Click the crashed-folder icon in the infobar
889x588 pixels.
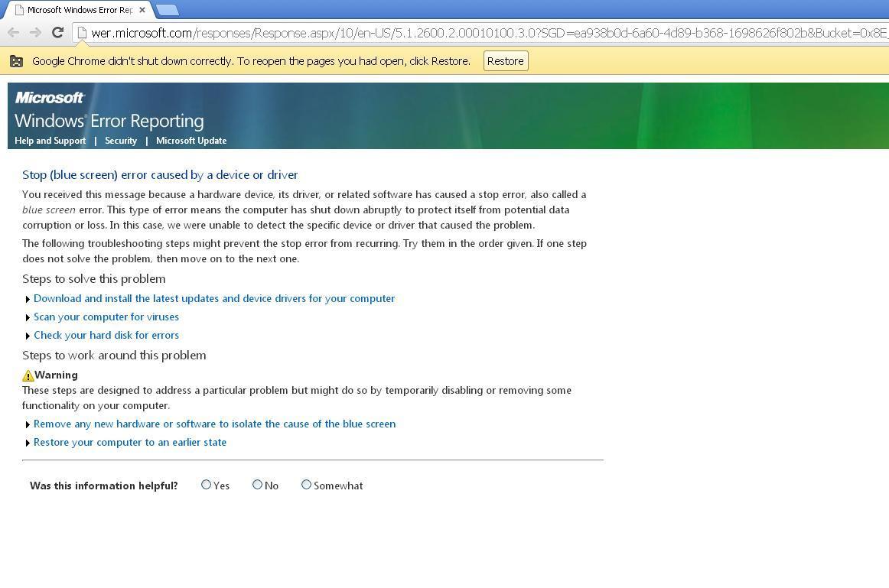[16, 61]
